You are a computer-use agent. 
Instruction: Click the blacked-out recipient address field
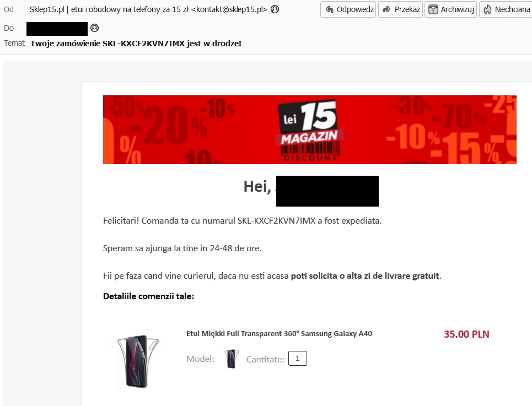click(x=57, y=29)
